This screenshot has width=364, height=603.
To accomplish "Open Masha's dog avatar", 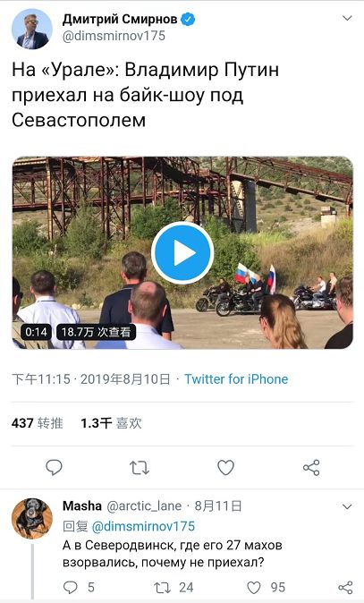I will (31, 518).
